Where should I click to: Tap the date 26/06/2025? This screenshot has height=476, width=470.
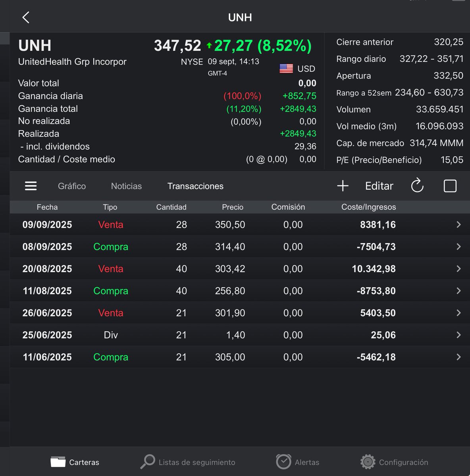point(47,313)
